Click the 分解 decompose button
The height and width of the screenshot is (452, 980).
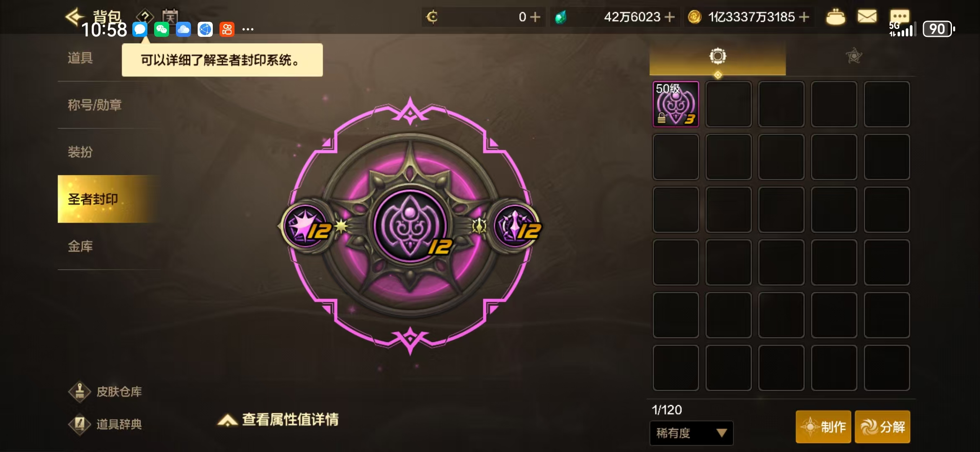(882, 427)
